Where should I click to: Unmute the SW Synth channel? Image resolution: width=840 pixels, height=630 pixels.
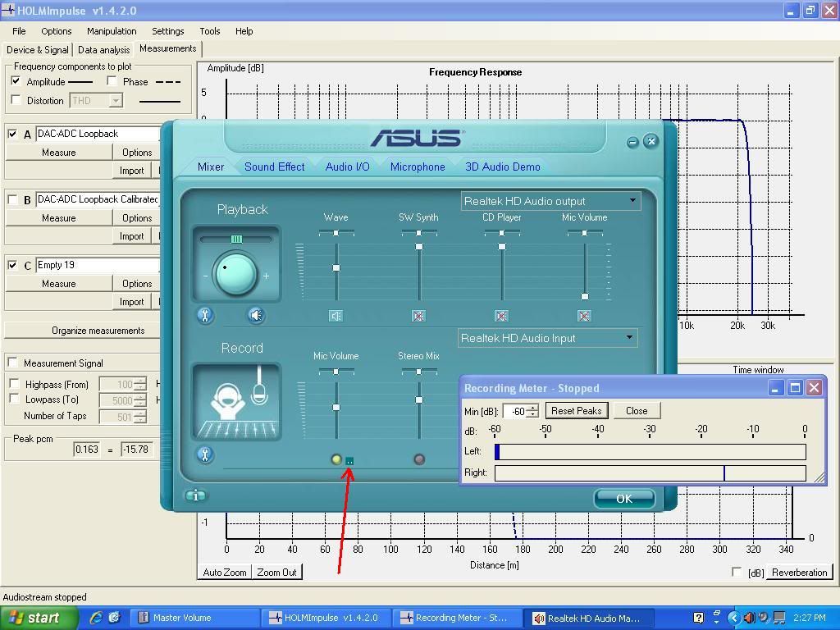[419, 316]
